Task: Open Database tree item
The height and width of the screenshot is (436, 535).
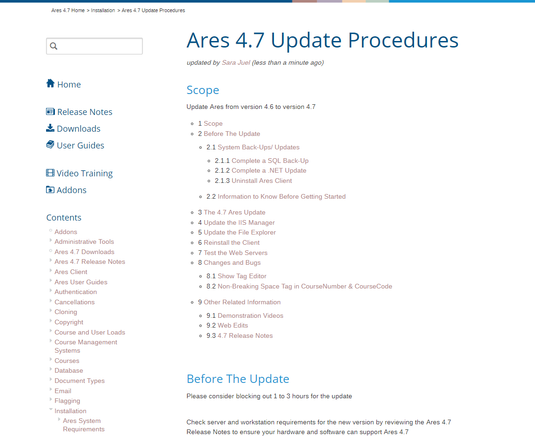Action: point(69,370)
